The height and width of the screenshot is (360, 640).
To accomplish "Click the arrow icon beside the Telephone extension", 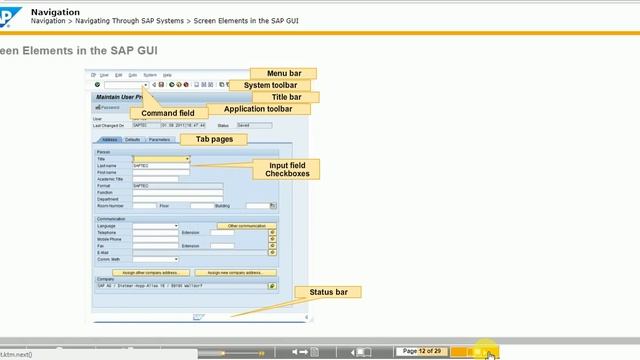I will coord(272,232).
